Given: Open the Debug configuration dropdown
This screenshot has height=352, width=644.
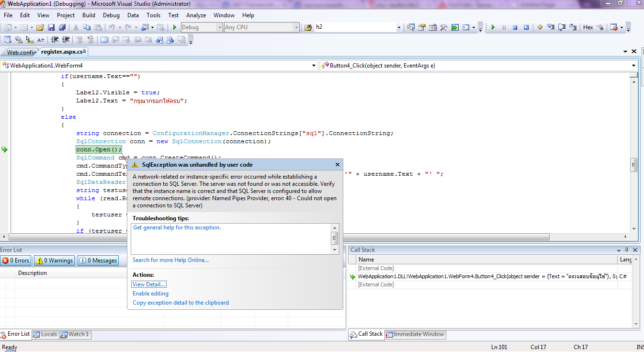Looking at the screenshot, I should (x=220, y=27).
